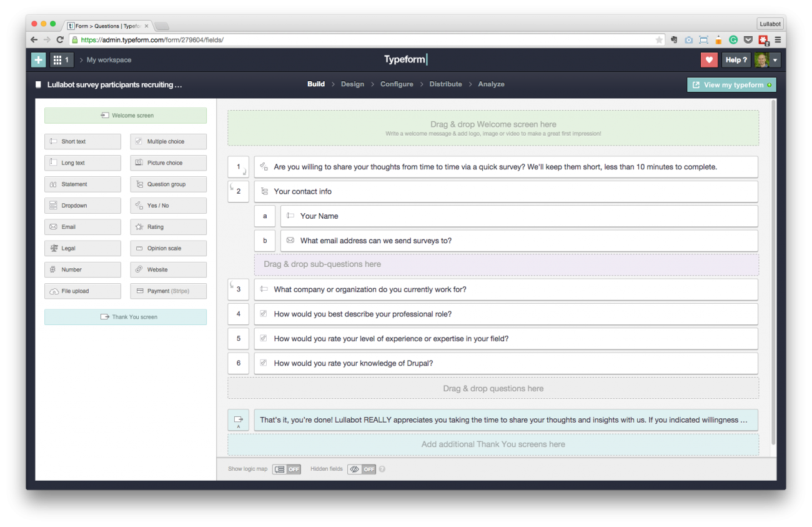The height and width of the screenshot is (527, 812).
Task: Toggle the Show logic map switch
Action: (x=287, y=469)
